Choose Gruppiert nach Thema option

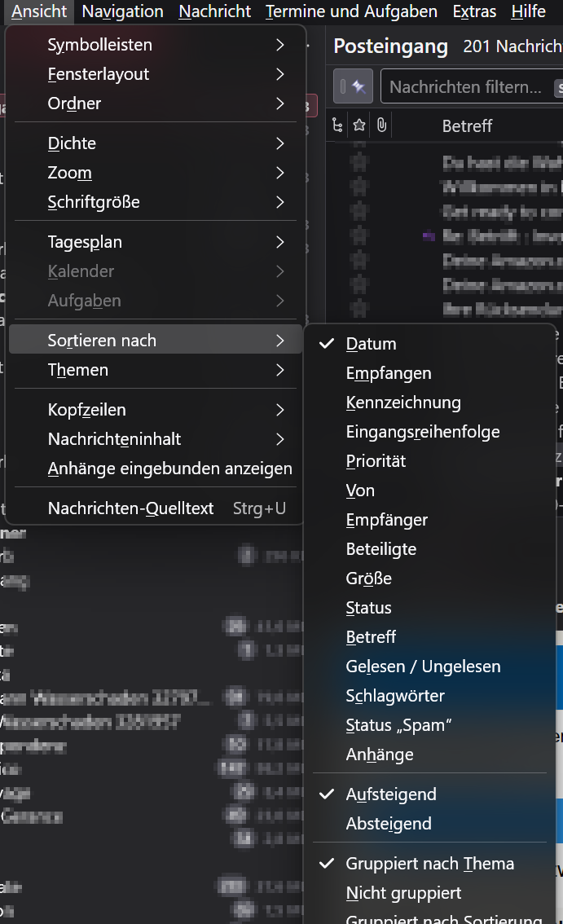pyautogui.click(x=430, y=864)
